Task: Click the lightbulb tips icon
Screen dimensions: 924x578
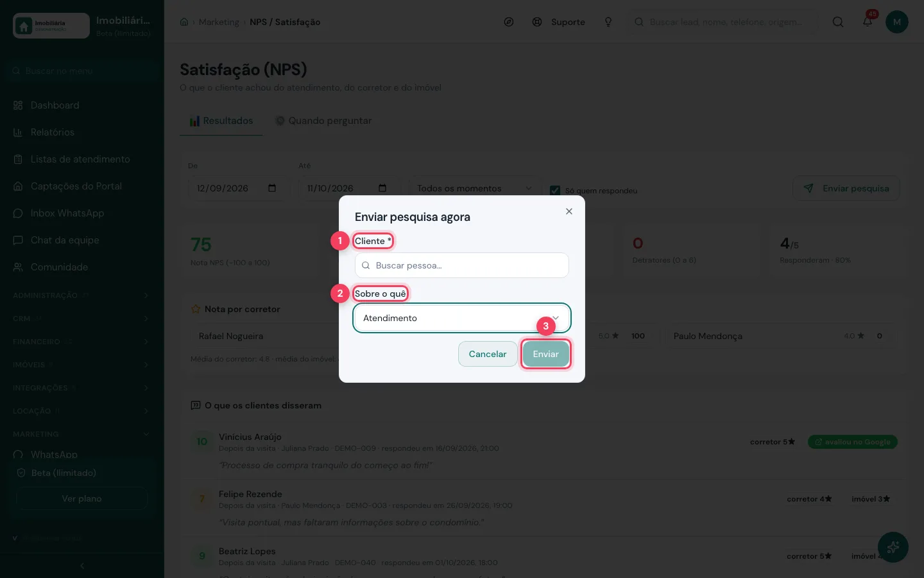Action: (608, 22)
